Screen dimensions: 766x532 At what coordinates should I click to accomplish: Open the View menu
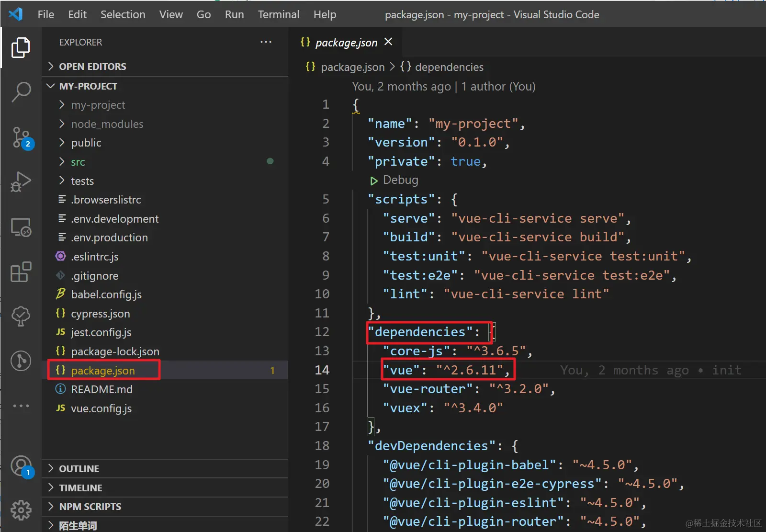click(171, 14)
